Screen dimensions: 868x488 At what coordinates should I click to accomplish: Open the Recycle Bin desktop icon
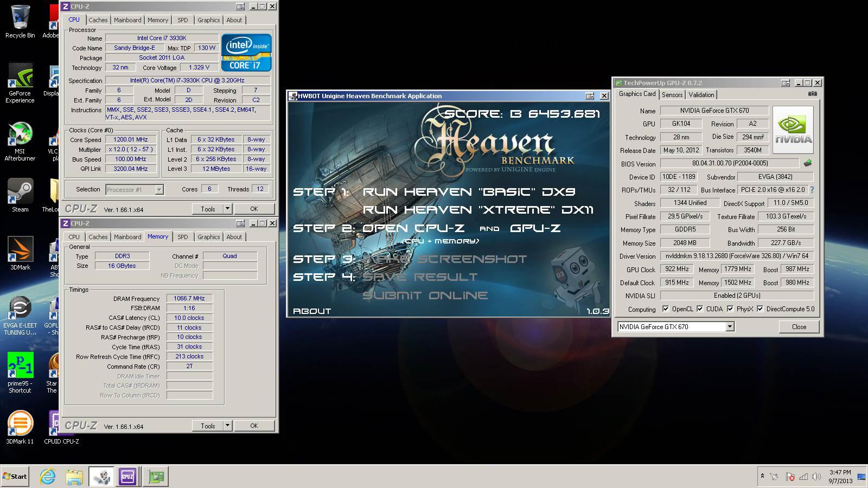[x=20, y=22]
